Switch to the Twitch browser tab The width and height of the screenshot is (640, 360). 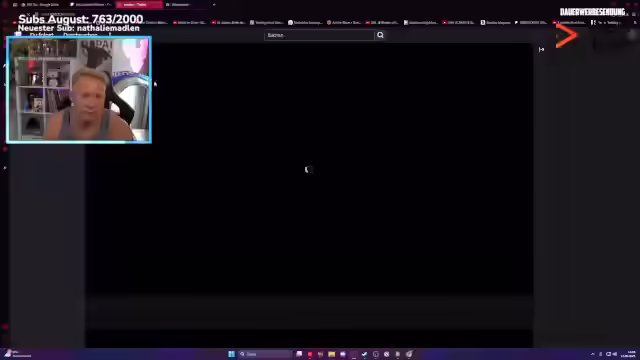[x=139, y=4]
